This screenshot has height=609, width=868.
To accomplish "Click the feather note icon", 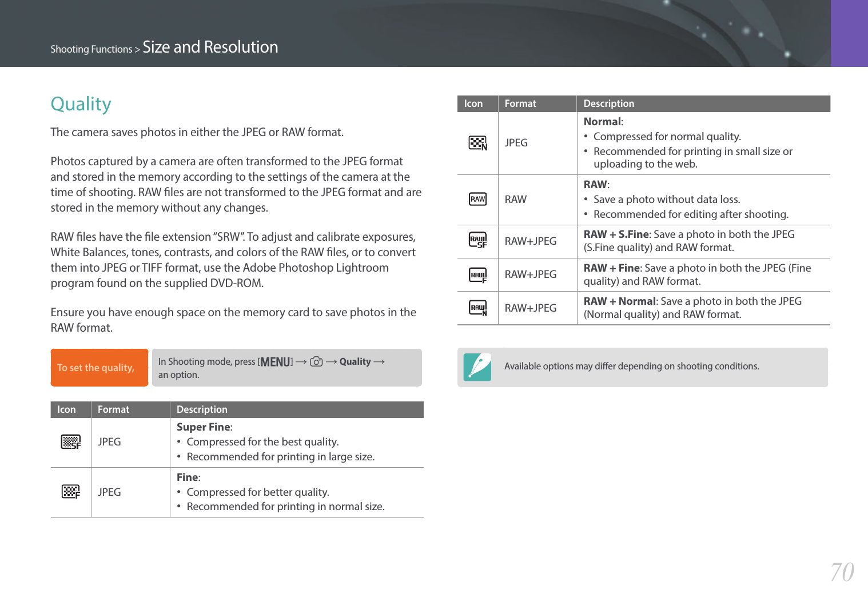I will 477,367.
